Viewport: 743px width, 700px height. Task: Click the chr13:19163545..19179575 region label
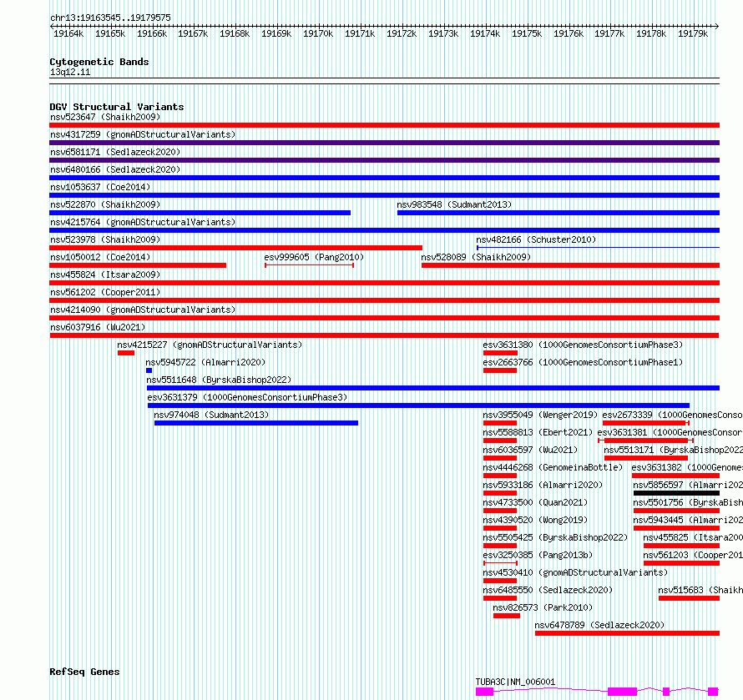(x=110, y=18)
